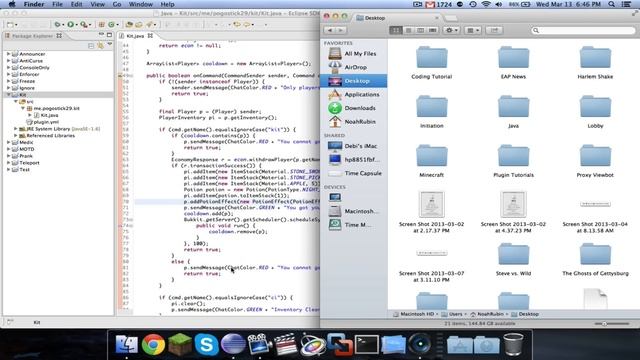Open the Edit menu in menu bar
The image size is (640, 360).
76,4
